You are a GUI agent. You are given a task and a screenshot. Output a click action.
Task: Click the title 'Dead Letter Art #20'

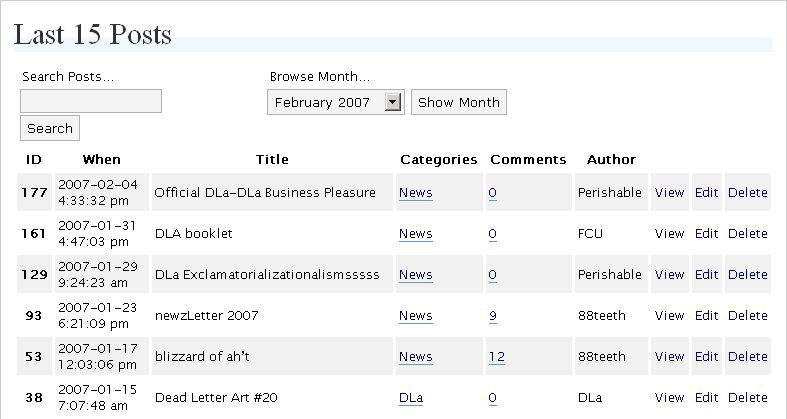tap(216, 398)
